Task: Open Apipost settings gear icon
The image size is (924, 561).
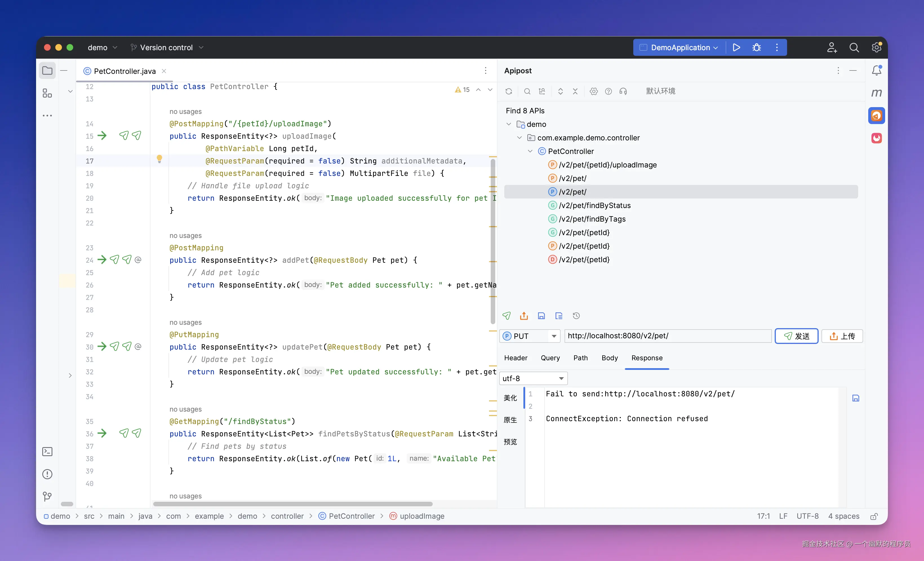Action: (x=593, y=91)
